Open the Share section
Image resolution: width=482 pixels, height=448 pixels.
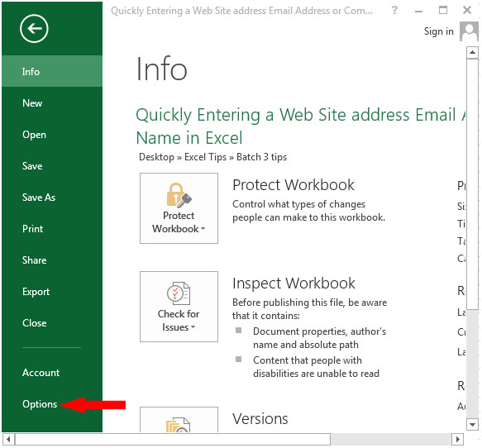pos(52,260)
